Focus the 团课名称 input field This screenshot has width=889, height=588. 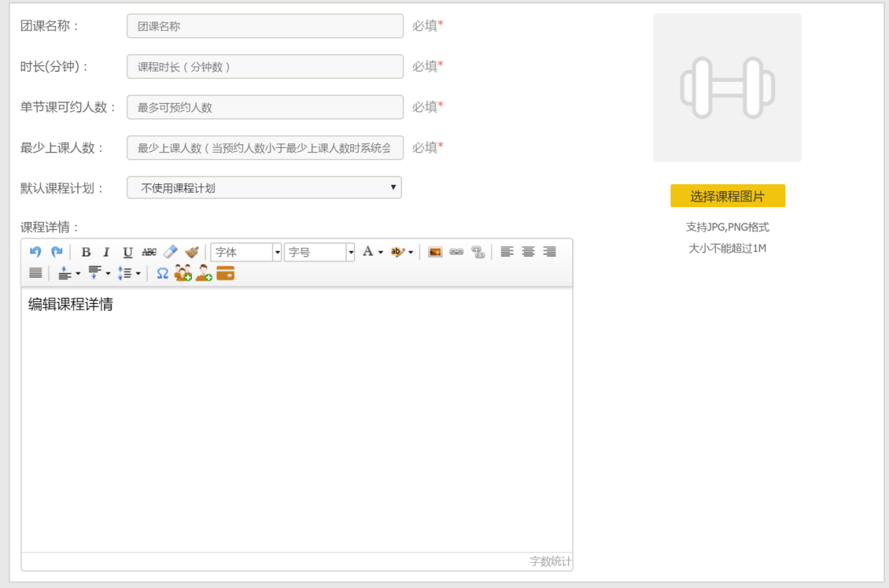pyautogui.click(x=265, y=26)
